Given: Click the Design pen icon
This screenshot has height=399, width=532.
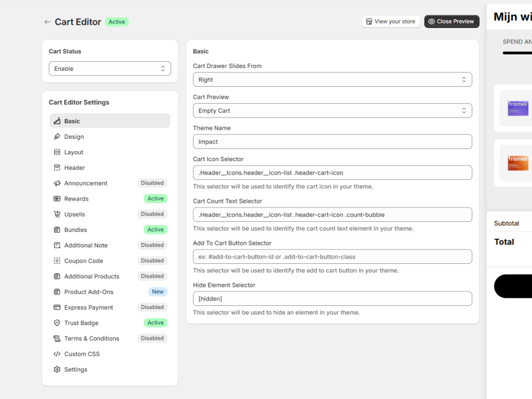Looking at the screenshot, I should [x=57, y=137].
